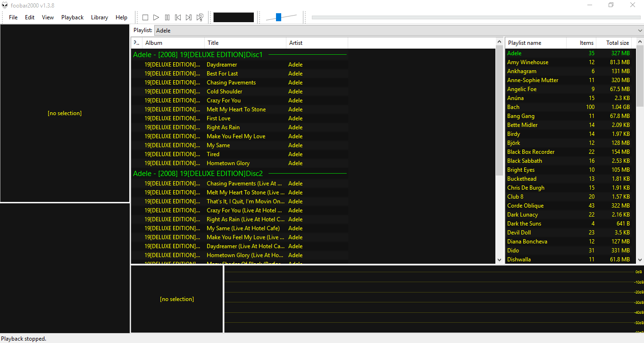Select the Disc2 album group header
This screenshot has width=644, height=343.
coord(240,174)
